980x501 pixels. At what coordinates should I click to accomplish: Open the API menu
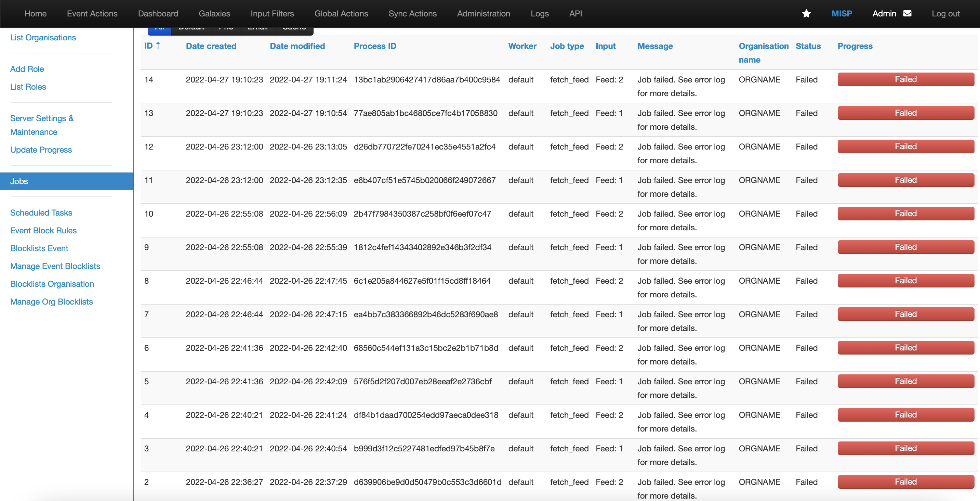point(575,14)
